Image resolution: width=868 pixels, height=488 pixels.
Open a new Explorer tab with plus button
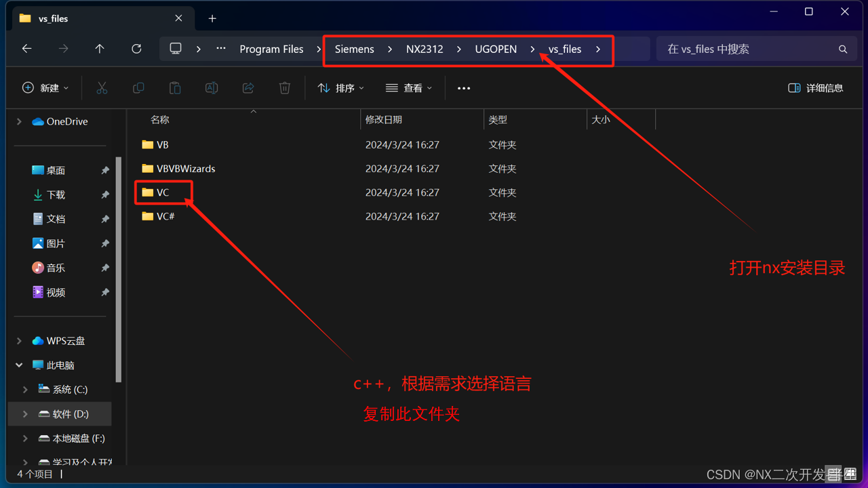pyautogui.click(x=212, y=18)
